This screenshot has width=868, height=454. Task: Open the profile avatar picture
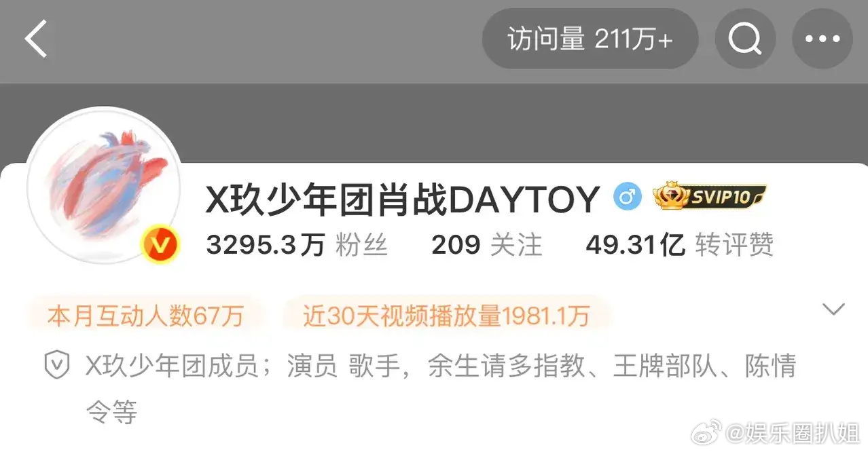click(x=103, y=185)
